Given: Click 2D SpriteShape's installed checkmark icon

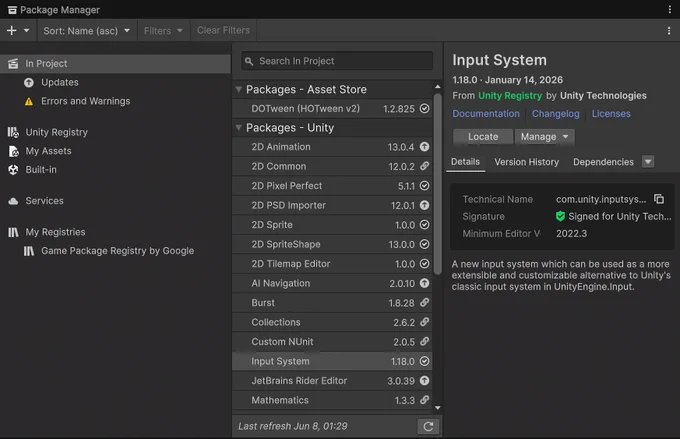Looking at the screenshot, I should pyautogui.click(x=425, y=244).
